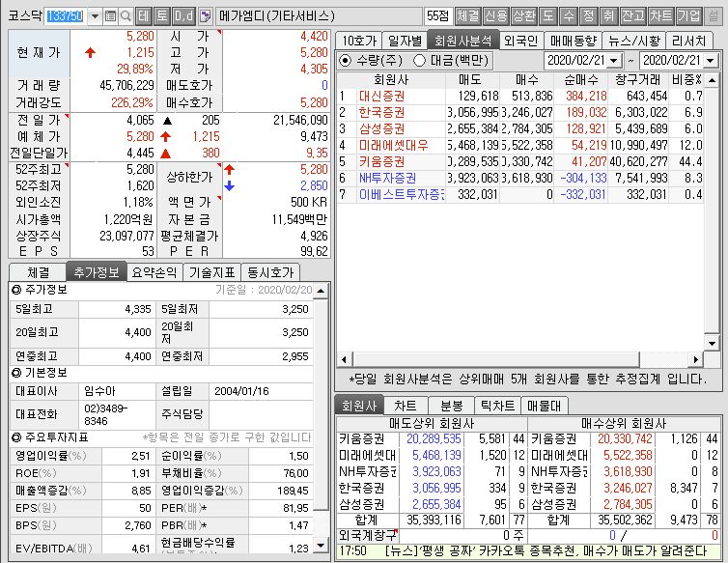Screen dimensions: 728x563
Task: Switch to lower-left 체결 tab
Action: (38, 272)
